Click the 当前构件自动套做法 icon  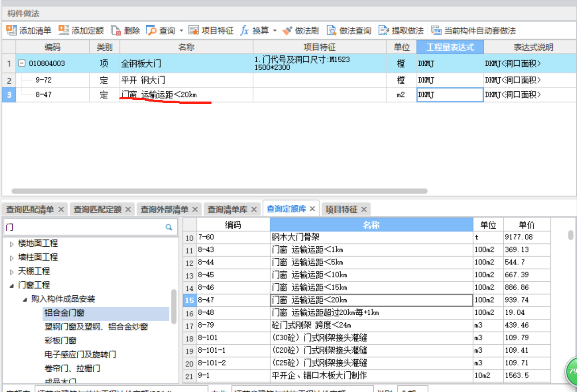[x=436, y=30]
